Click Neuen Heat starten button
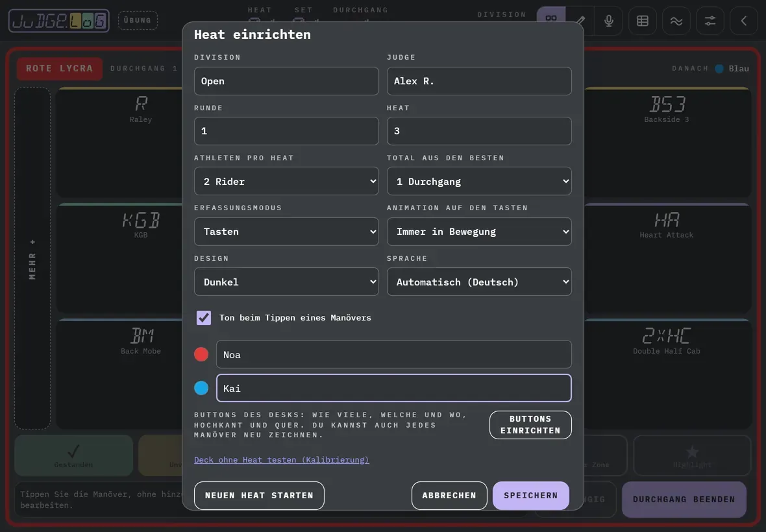This screenshot has width=766, height=532. [x=259, y=496]
